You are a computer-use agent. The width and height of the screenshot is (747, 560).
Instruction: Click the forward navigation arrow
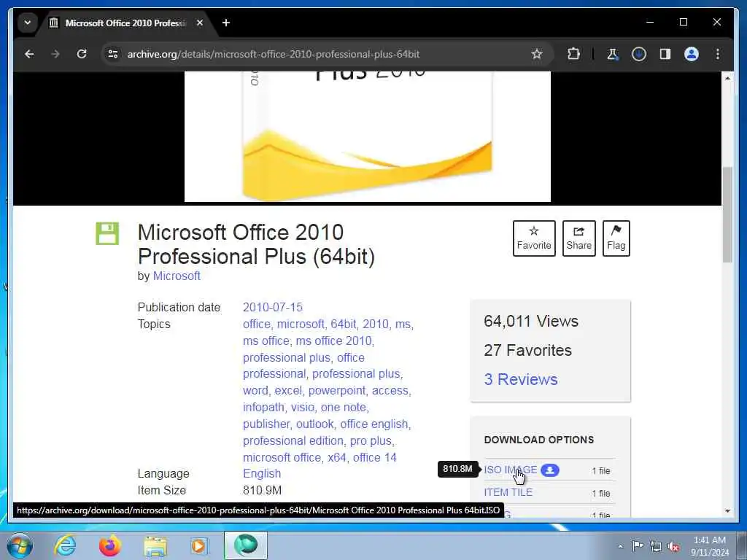pyautogui.click(x=55, y=54)
